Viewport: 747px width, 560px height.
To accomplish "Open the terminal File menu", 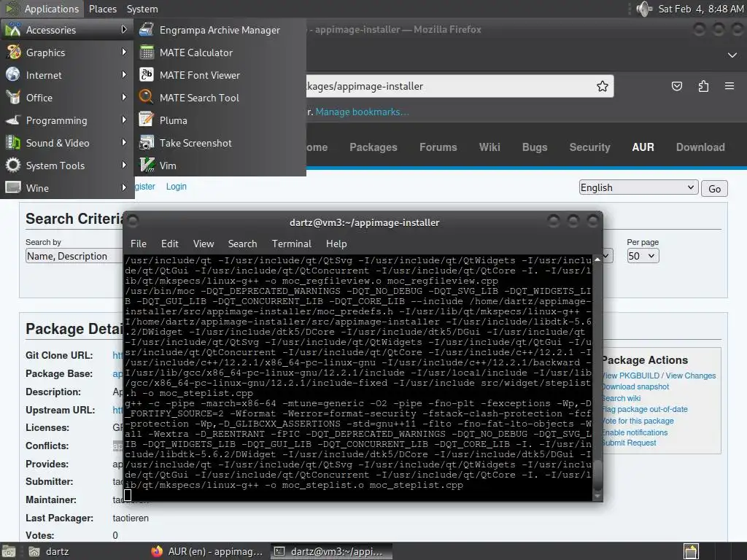I will click(x=139, y=244).
